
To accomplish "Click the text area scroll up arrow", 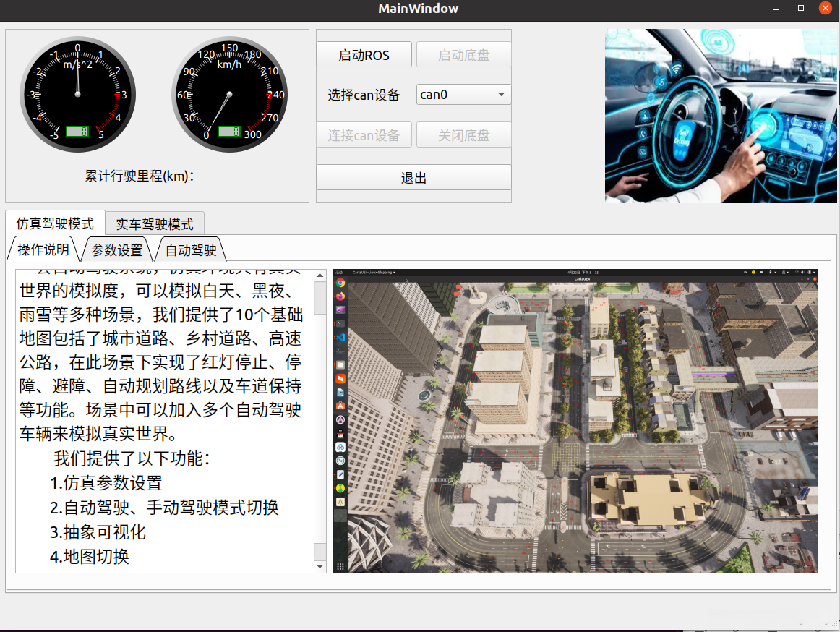I will coord(320,276).
